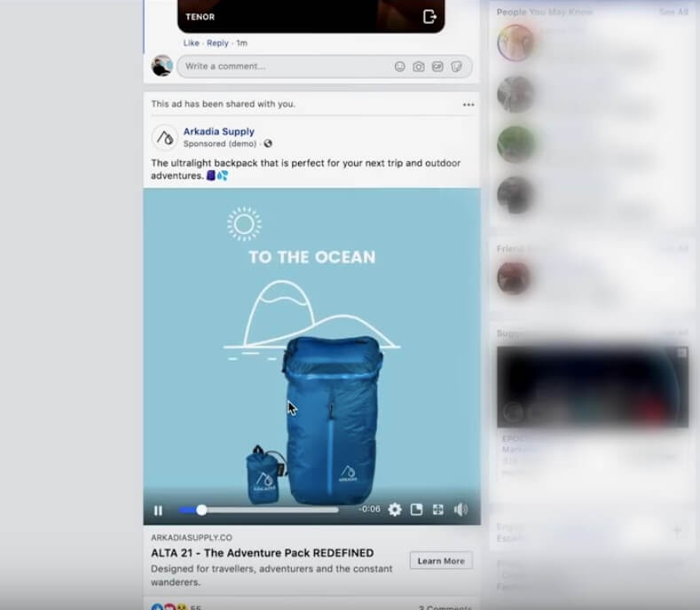Click the People You May Know heading
700x610 pixels.
(x=545, y=12)
